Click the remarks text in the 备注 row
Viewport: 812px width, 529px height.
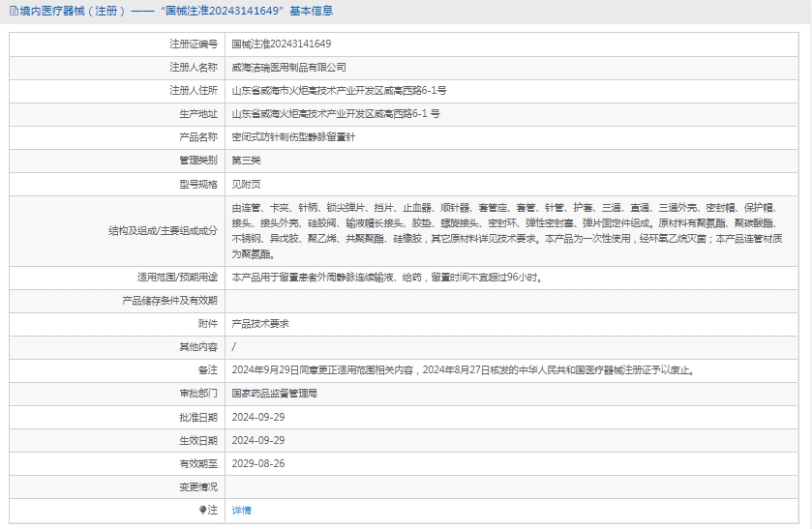click(463, 370)
